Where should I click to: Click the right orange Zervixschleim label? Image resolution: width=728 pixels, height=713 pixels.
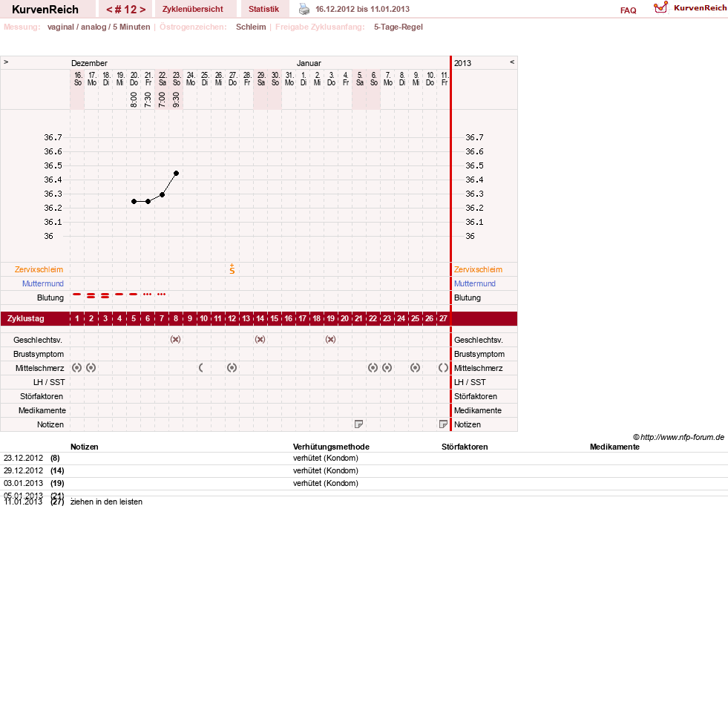478,269
